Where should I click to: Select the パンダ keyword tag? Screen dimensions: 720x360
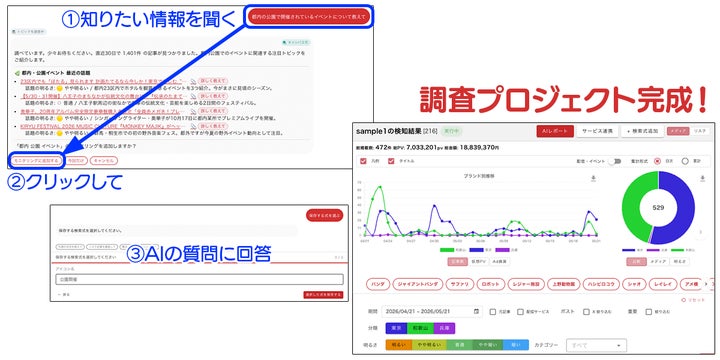[378, 284]
